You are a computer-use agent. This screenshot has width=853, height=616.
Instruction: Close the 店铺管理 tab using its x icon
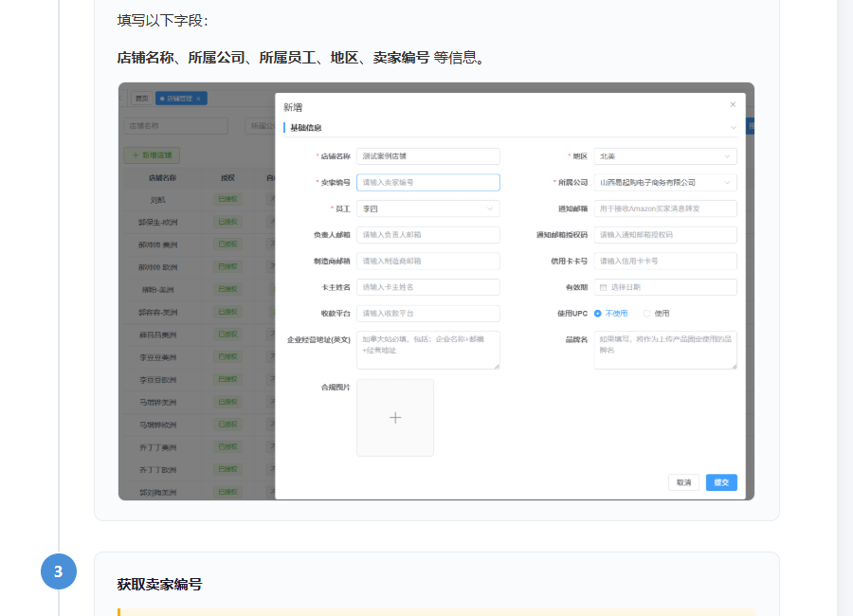199,99
